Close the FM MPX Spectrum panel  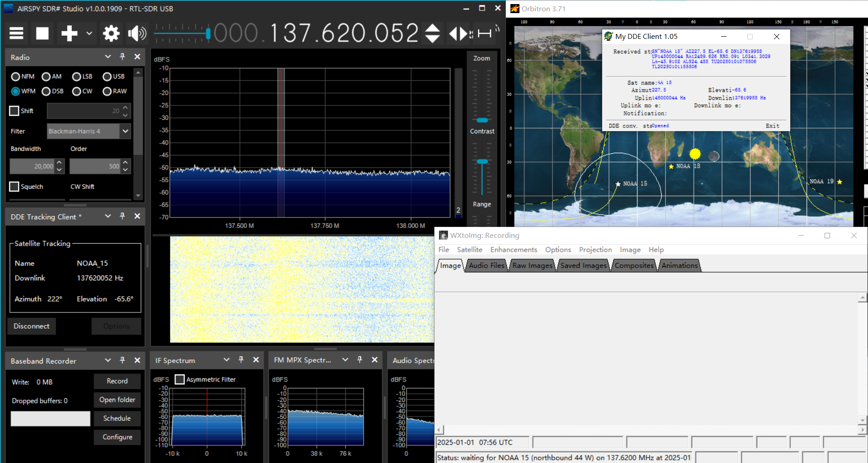pos(374,360)
